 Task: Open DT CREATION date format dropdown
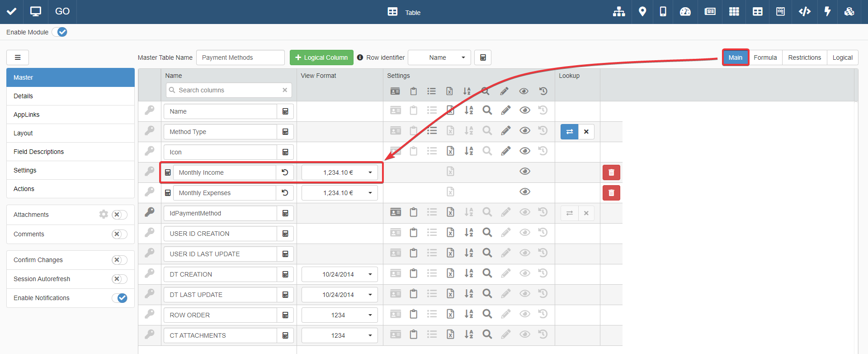coord(370,274)
